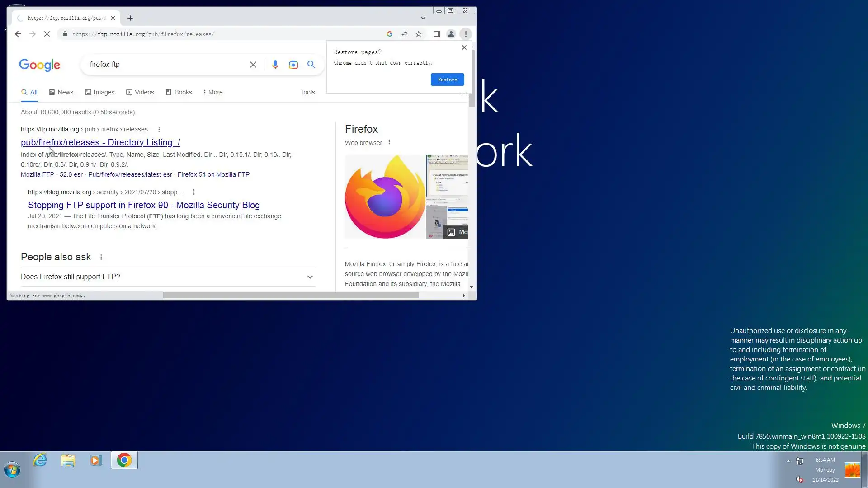Image resolution: width=868 pixels, height=488 pixels.
Task: Click the voice search microphone icon
Action: pyautogui.click(x=275, y=65)
